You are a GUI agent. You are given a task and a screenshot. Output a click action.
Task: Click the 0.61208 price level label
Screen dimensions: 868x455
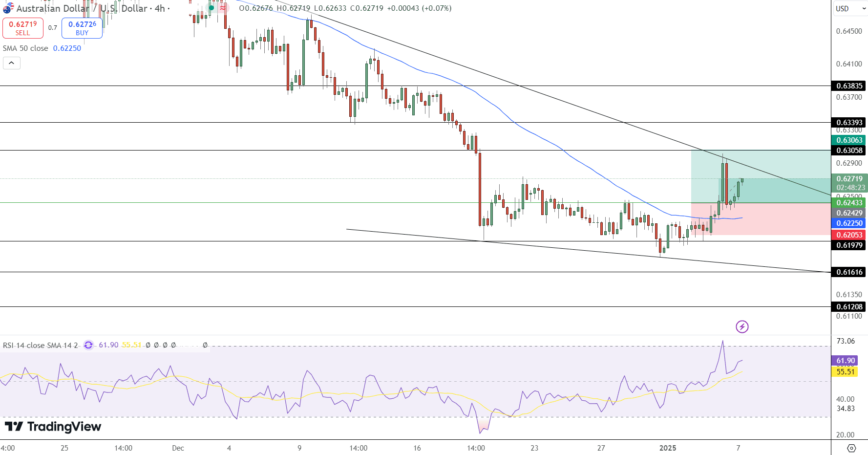coord(849,307)
